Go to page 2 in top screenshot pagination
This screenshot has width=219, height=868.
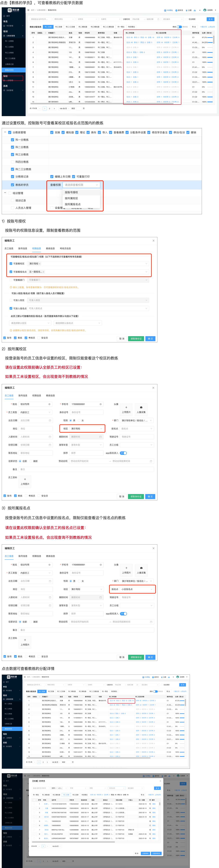(49, 108)
